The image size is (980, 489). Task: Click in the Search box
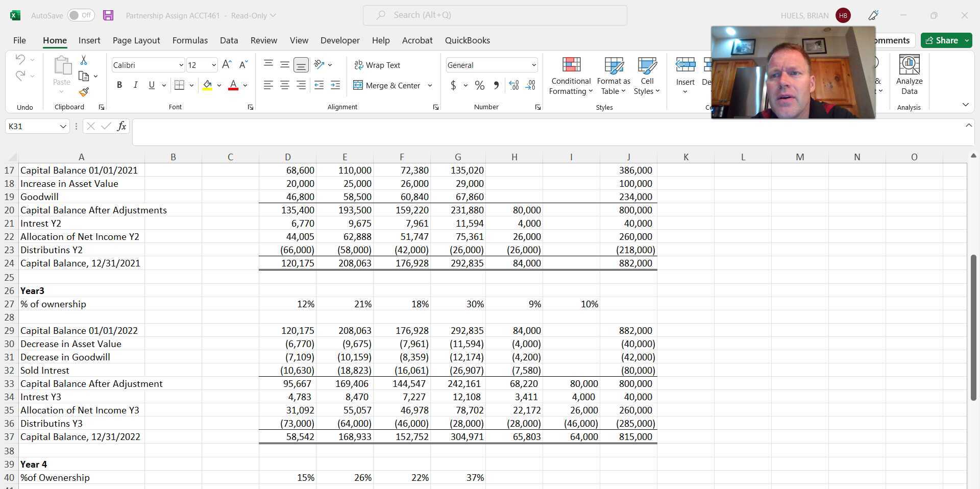495,15
